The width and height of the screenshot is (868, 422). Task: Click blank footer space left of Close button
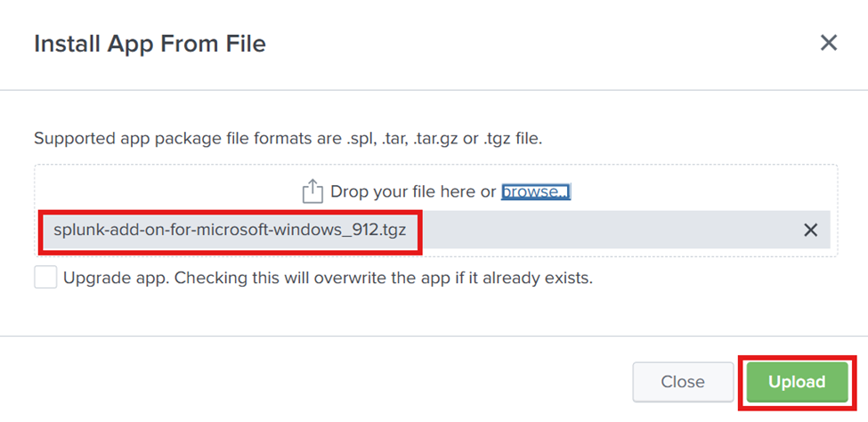(315, 382)
